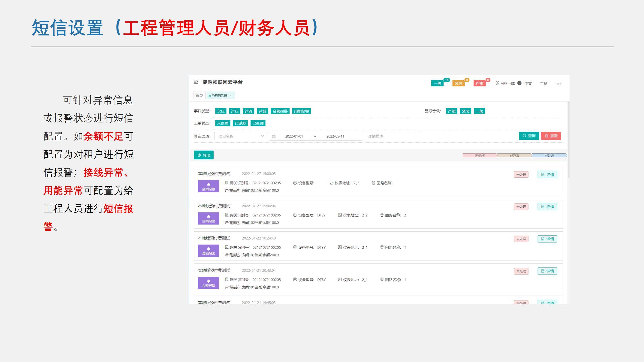Toggle the 金额报警 event type filter
Screen dimensions: 644x362
pyautogui.click(x=280, y=111)
